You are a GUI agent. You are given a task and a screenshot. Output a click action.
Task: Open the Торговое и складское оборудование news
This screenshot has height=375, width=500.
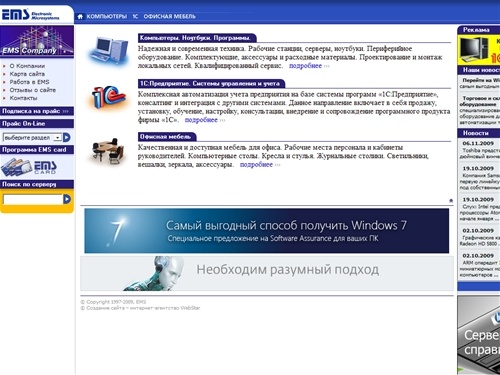click(x=480, y=110)
